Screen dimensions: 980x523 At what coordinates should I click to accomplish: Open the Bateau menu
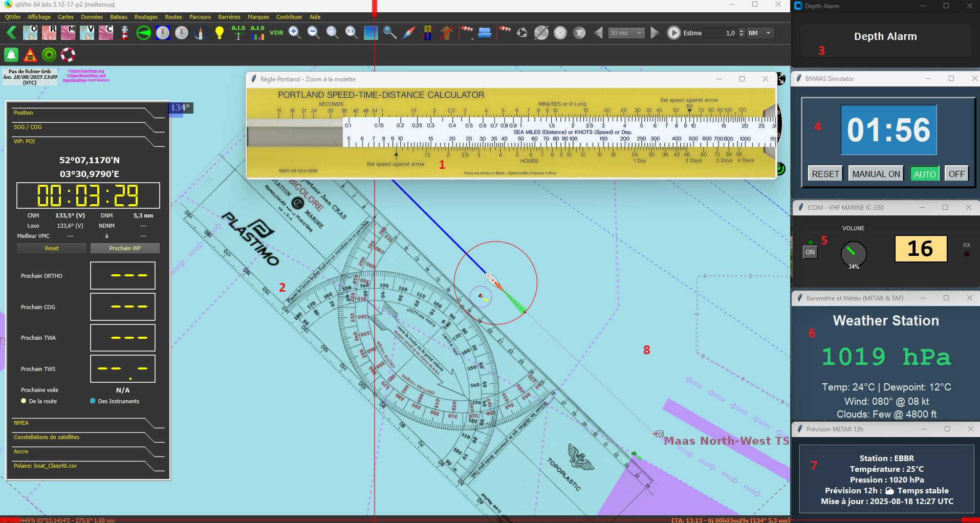coord(119,17)
